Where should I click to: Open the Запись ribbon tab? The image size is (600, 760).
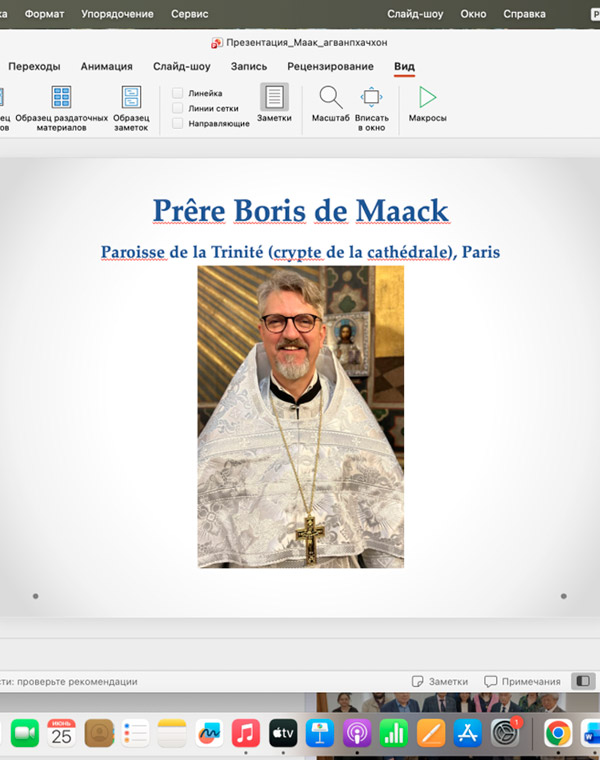point(249,66)
